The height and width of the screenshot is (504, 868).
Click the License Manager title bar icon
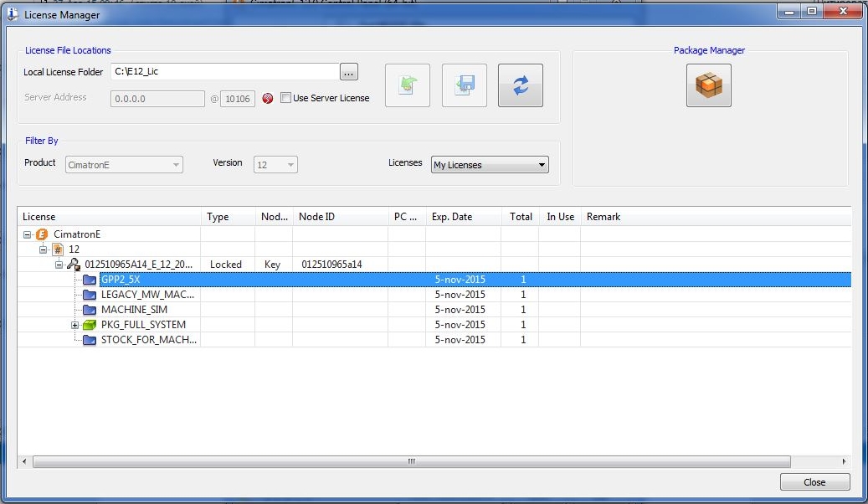13,14
